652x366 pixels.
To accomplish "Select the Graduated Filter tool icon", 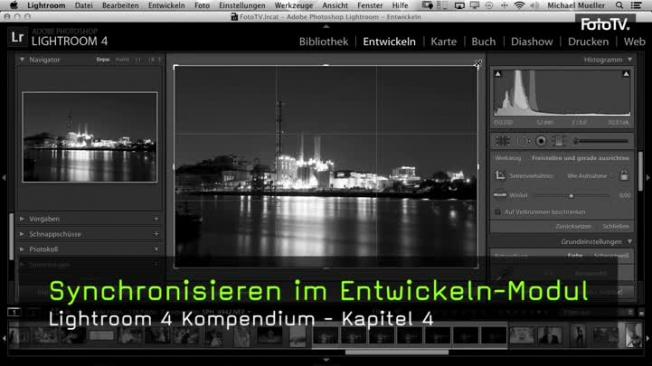I will coord(558,141).
